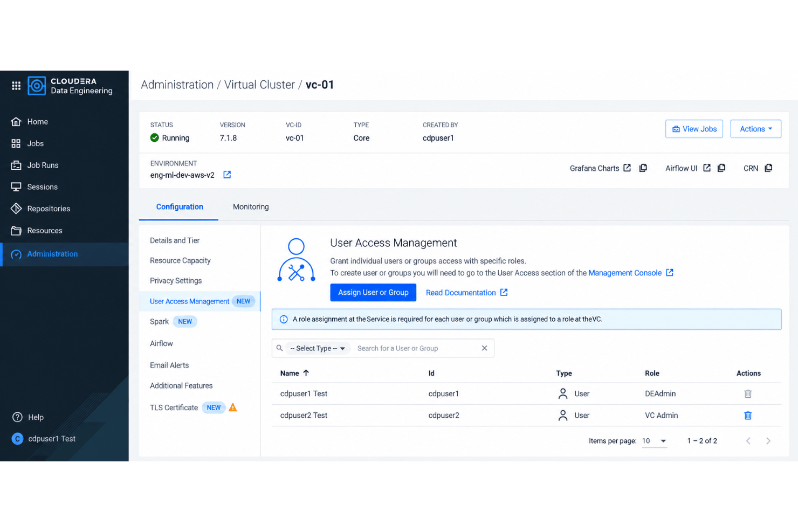Viewport: 798px width, 532px height.
Task: Select Spark settings section
Action: (x=159, y=322)
